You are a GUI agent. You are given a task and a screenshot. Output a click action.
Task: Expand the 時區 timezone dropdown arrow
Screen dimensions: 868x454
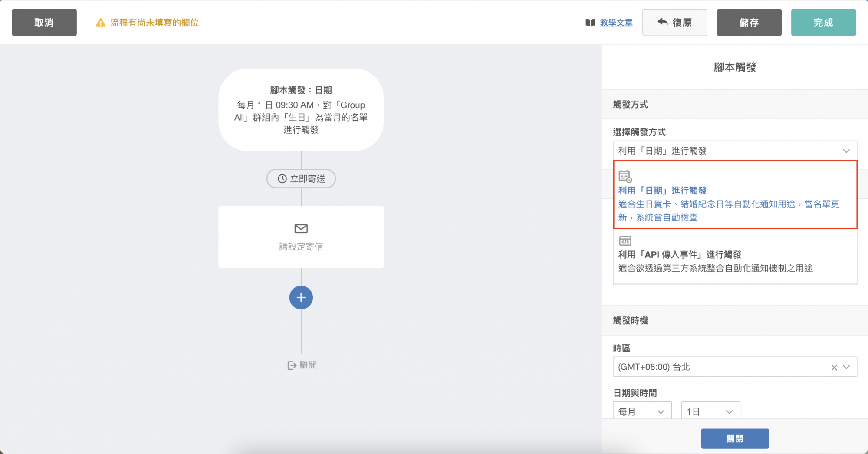click(846, 368)
